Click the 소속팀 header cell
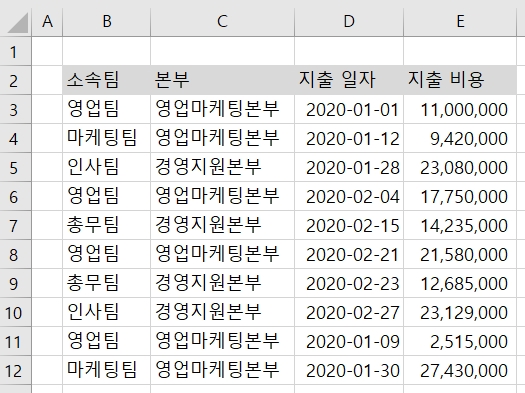 tap(106, 80)
